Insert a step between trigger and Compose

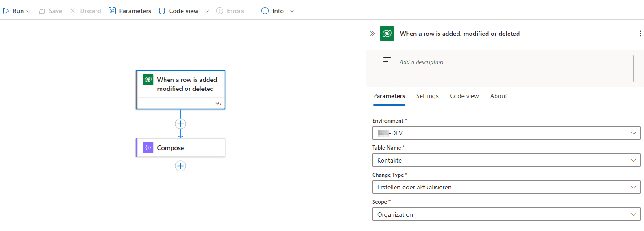click(x=180, y=124)
